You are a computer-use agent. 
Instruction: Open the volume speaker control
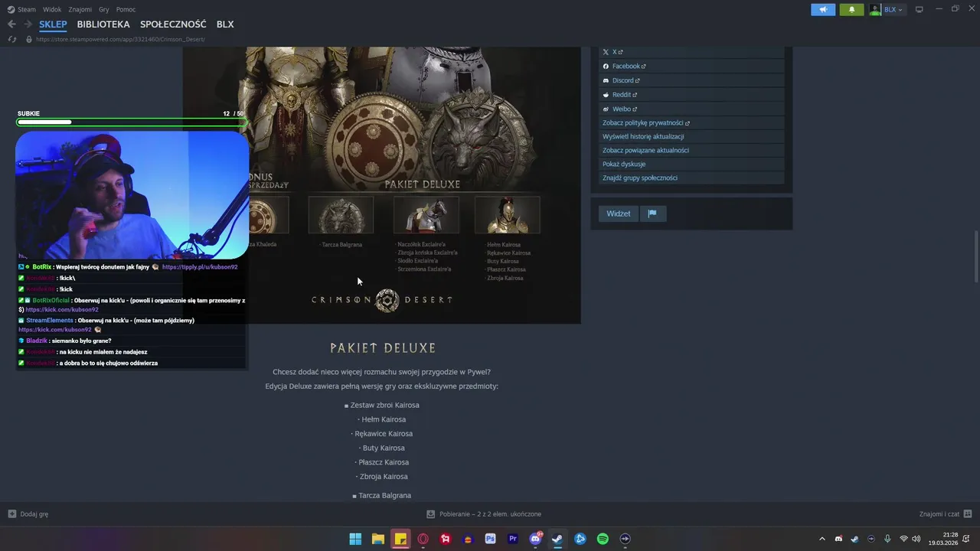(916, 539)
